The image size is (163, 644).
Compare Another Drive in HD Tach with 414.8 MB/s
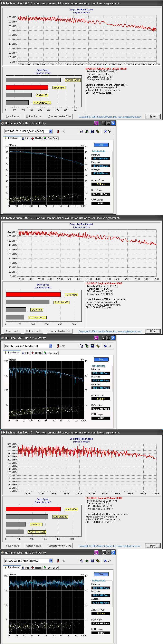(59, 545)
